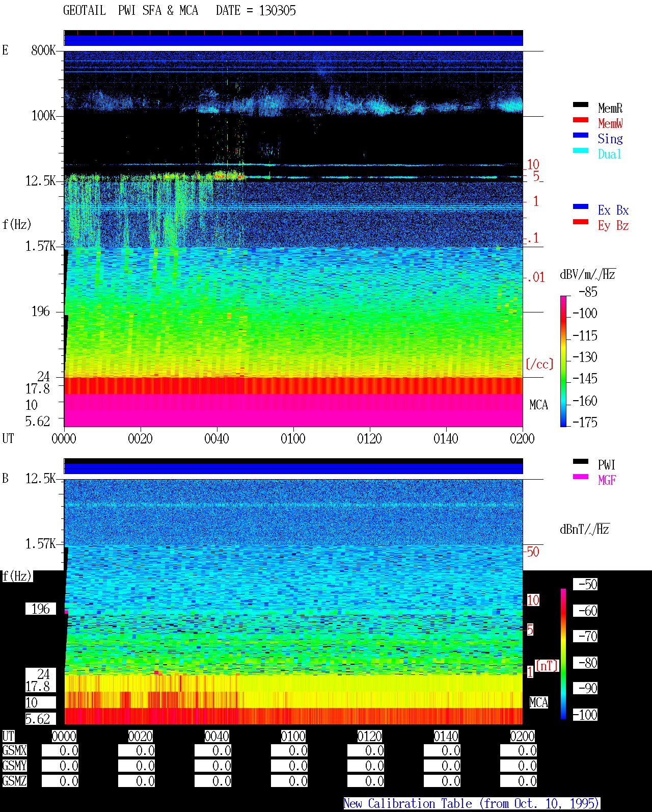Click the '0100' time tick under the E spectrogram

[x=293, y=438]
